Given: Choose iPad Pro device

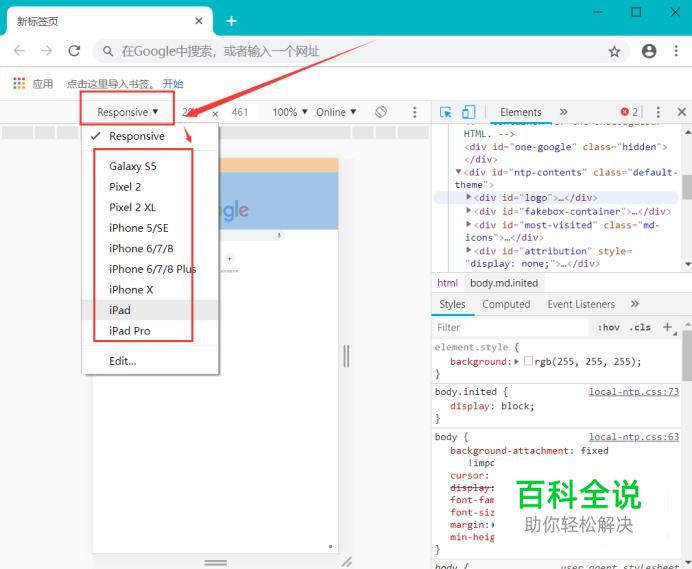Looking at the screenshot, I should (x=150, y=331).
